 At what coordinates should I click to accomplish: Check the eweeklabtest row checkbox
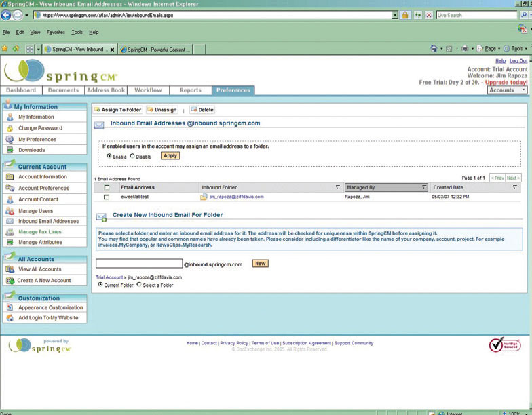click(106, 197)
